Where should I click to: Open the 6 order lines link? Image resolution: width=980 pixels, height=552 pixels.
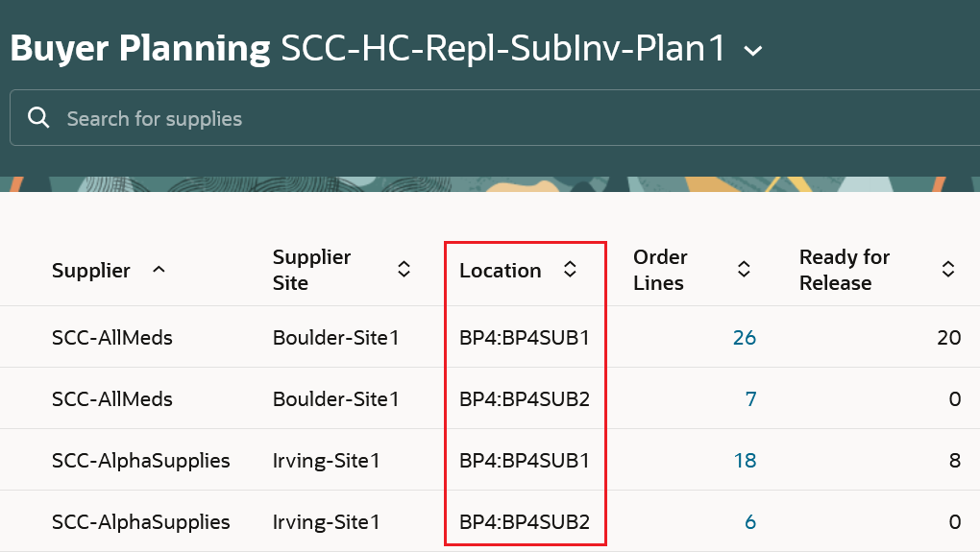click(x=750, y=522)
